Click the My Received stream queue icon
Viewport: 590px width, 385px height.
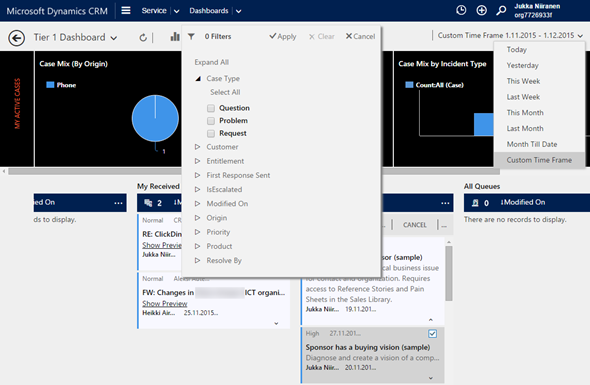148,203
